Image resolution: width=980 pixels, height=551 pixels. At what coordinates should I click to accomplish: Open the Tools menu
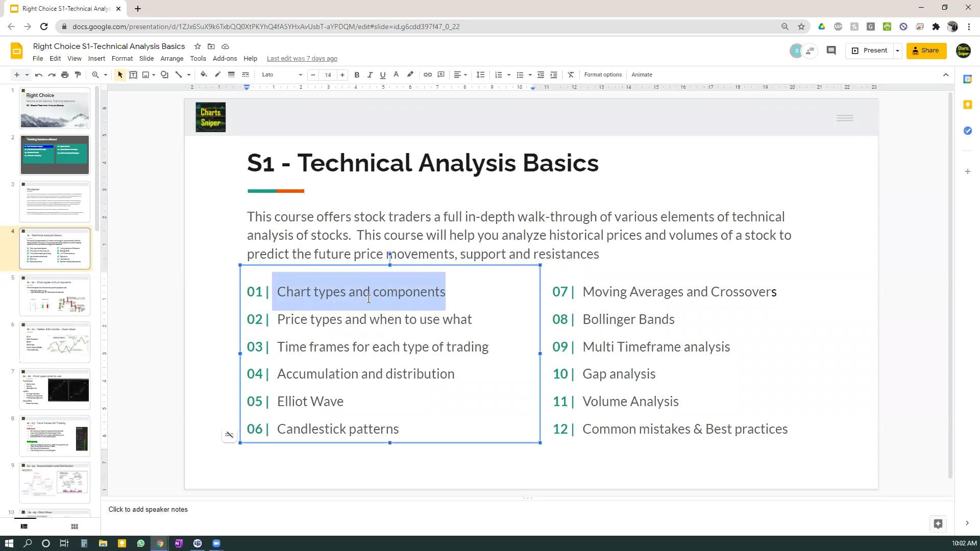coord(198,58)
